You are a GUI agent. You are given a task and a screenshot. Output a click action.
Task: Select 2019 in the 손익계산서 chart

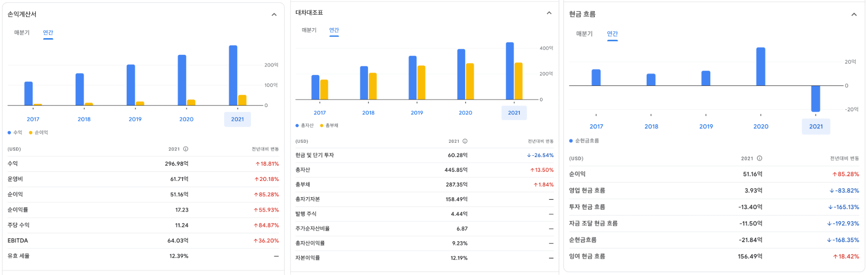[135, 119]
